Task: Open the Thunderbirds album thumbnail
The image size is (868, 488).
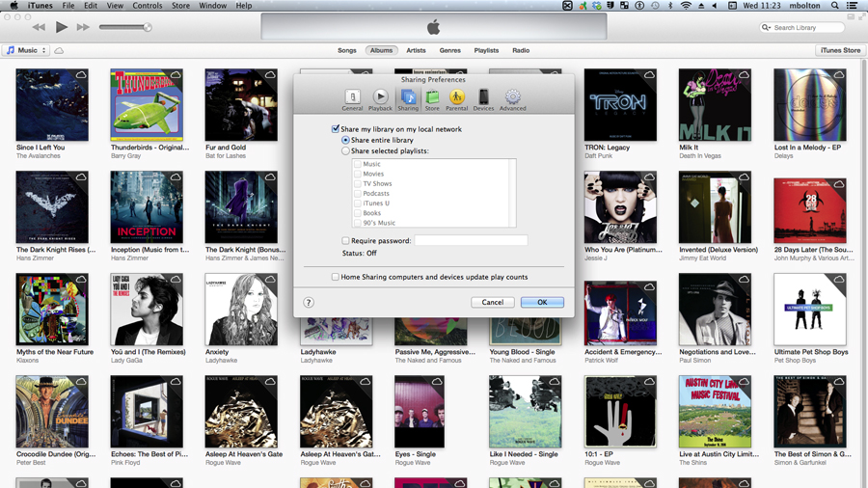Action: coord(147,104)
